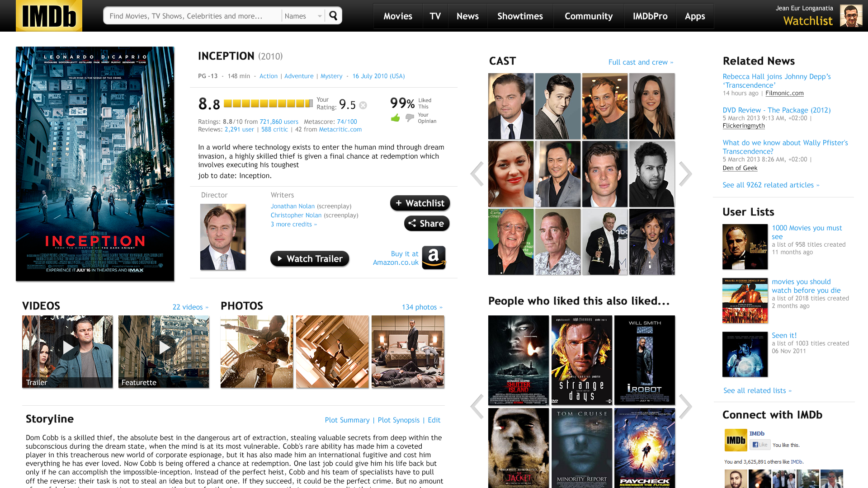Viewport: 868px width, 488px height.
Task: Click the green thumbs up icon
Action: tap(396, 118)
